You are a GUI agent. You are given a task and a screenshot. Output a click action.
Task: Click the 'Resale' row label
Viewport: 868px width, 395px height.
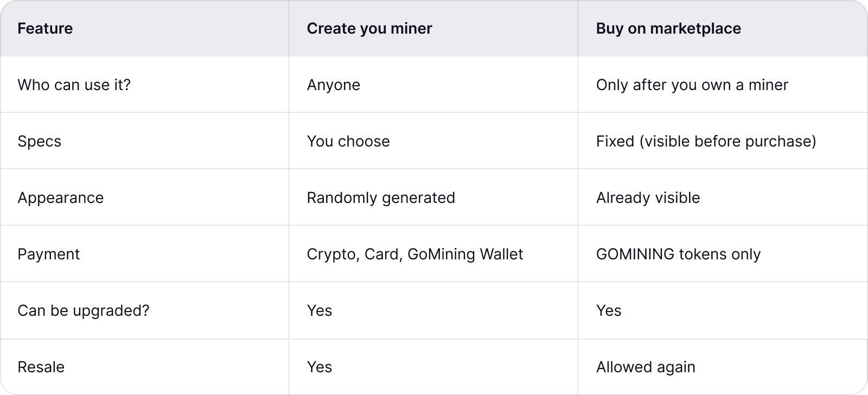[x=41, y=367]
